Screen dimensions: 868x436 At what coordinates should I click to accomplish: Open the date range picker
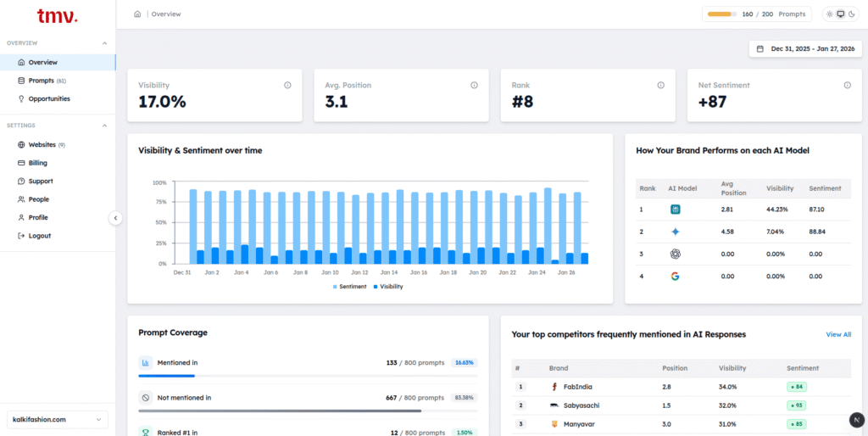pyautogui.click(x=805, y=48)
